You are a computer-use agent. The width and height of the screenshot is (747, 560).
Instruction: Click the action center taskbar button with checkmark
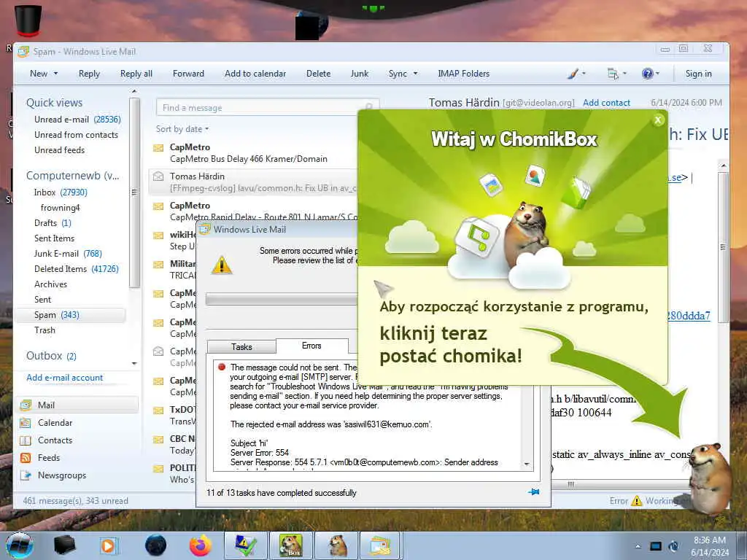coord(245,545)
